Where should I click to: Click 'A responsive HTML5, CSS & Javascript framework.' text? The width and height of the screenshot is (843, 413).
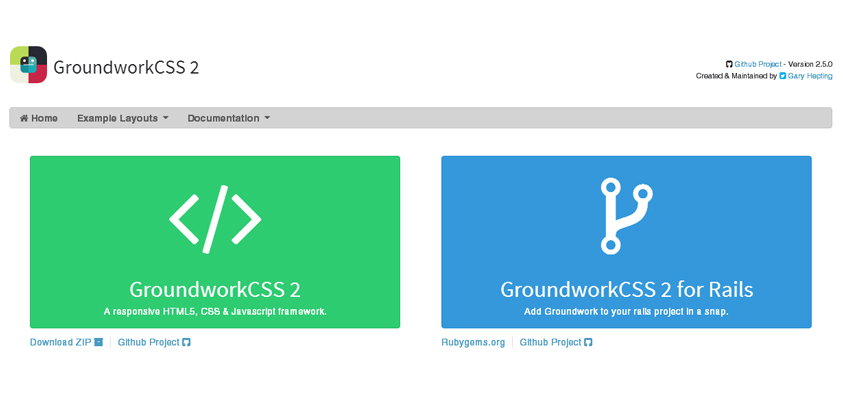pyautogui.click(x=215, y=311)
